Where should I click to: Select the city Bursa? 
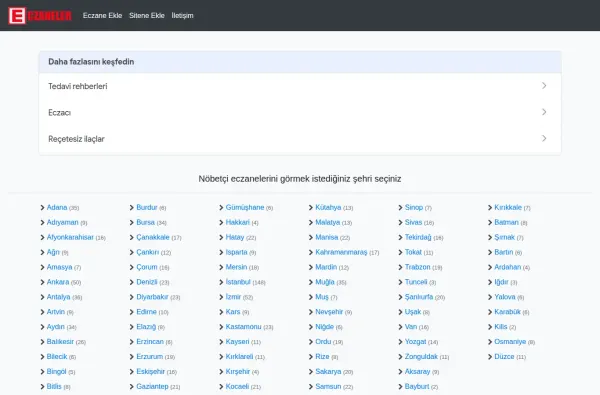coord(145,222)
